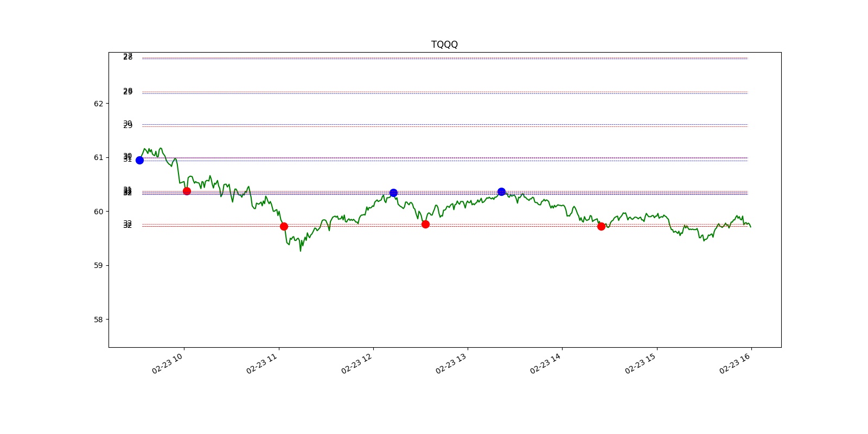868x434 pixels.
Task: Click the x-axis label 02-23 16
Action: [x=735, y=363]
